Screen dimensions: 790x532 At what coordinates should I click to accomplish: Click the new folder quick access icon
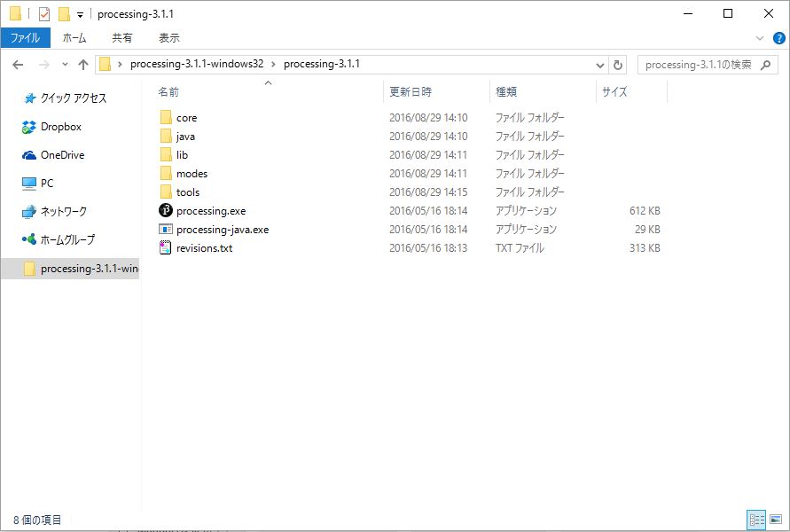pyautogui.click(x=64, y=14)
